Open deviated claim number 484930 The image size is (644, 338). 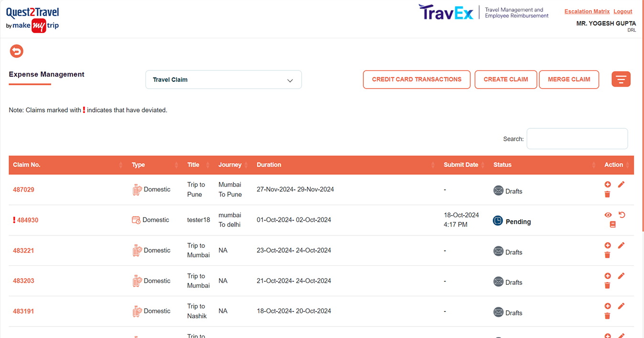point(28,220)
